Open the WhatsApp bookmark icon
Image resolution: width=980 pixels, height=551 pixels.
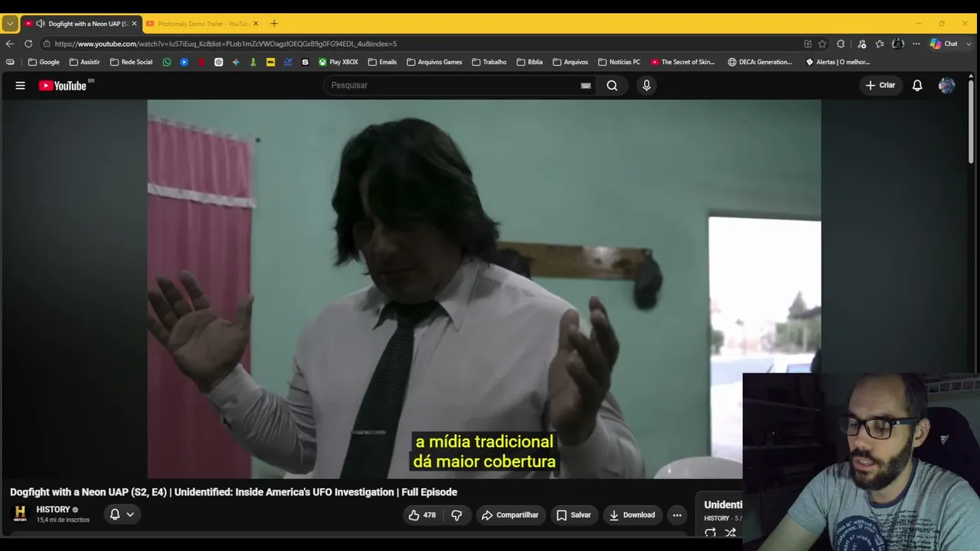coord(167,62)
